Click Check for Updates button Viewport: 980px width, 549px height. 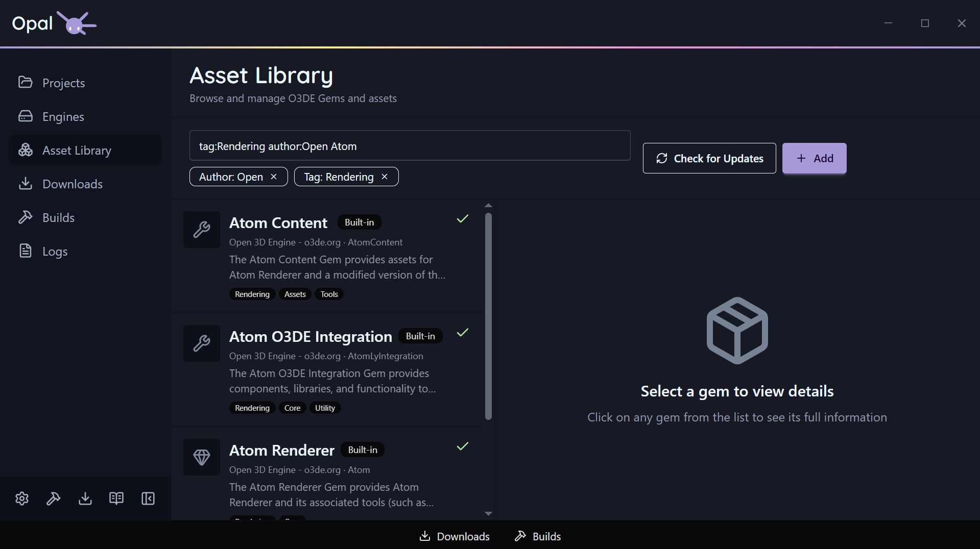click(x=709, y=158)
